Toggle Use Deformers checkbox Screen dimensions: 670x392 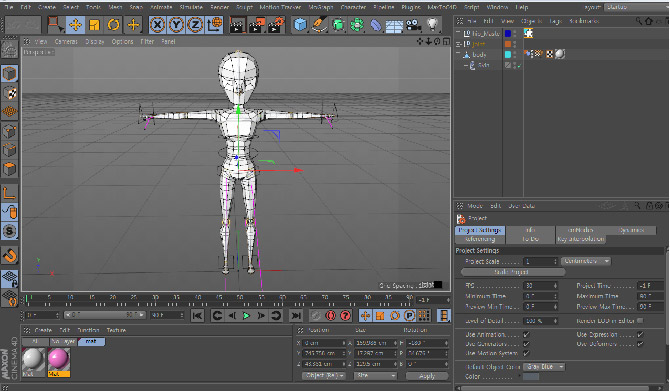click(x=640, y=344)
